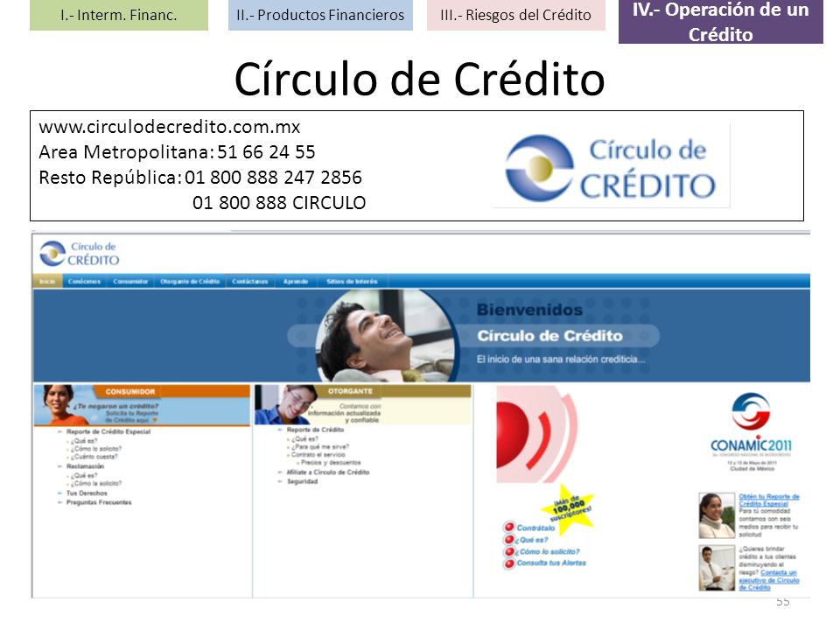Click the '01 800 888 CIRCULO' text

pyautogui.click(x=279, y=202)
